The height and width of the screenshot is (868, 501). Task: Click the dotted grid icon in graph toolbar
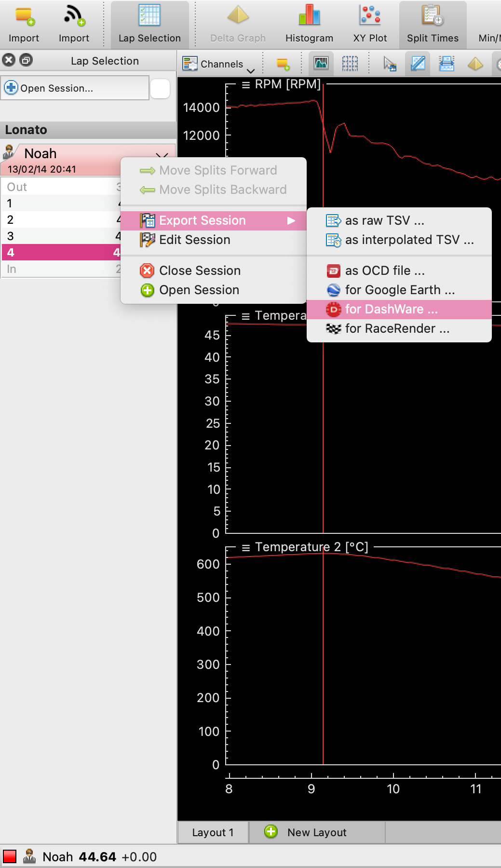(350, 64)
